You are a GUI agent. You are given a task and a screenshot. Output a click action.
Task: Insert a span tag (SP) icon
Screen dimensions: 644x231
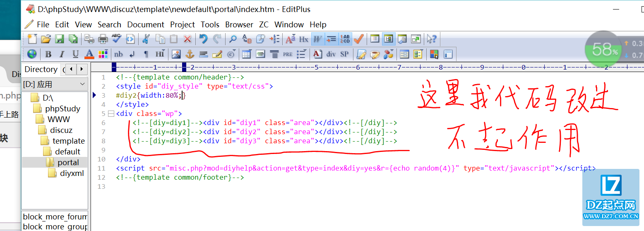(344, 54)
